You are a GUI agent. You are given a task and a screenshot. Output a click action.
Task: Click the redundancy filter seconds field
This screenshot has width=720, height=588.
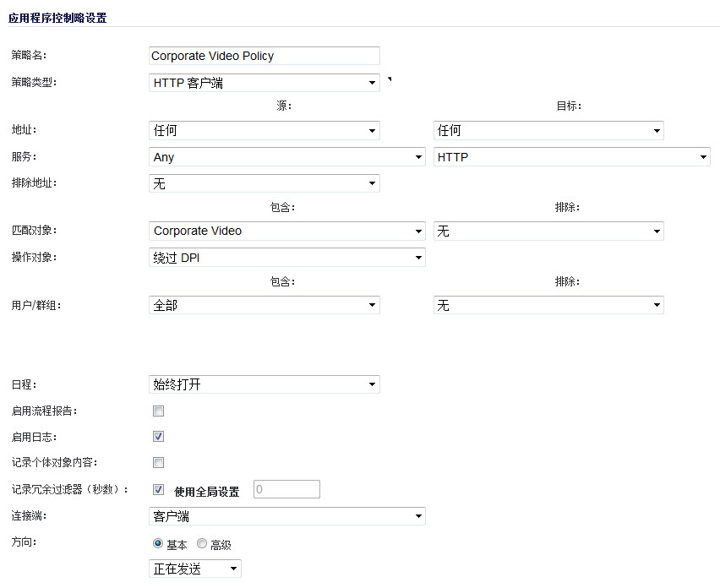[x=286, y=489]
